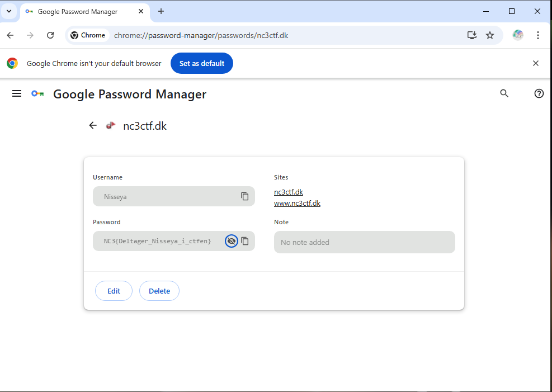The width and height of the screenshot is (552, 392).
Task: Click the nc3ctf.dk site favicon
Action: click(x=110, y=125)
